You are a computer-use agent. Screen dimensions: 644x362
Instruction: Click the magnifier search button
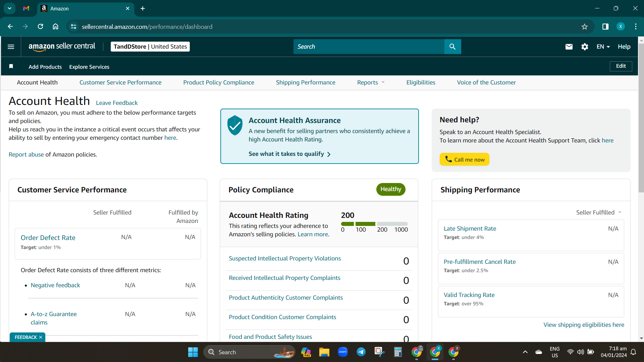(x=452, y=47)
